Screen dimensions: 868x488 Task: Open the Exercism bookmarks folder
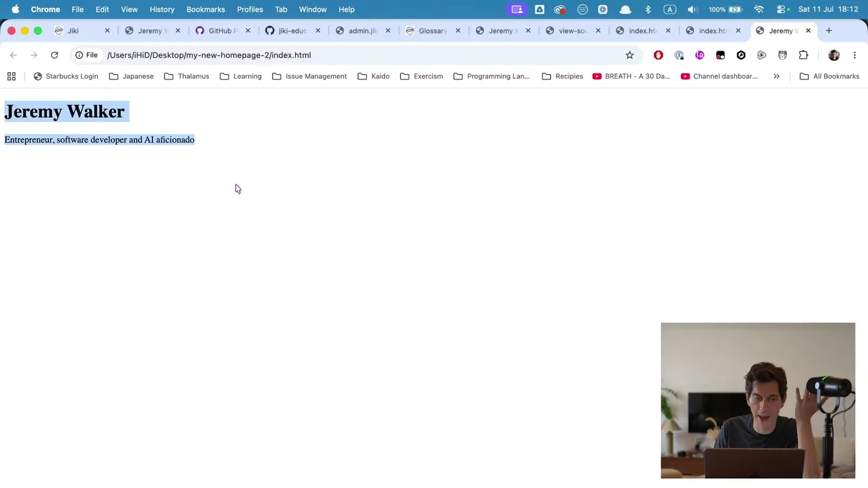(x=422, y=76)
